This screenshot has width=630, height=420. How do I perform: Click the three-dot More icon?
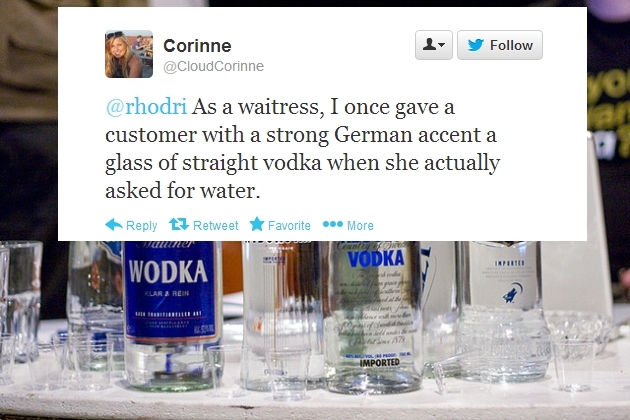pyautogui.click(x=333, y=224)
